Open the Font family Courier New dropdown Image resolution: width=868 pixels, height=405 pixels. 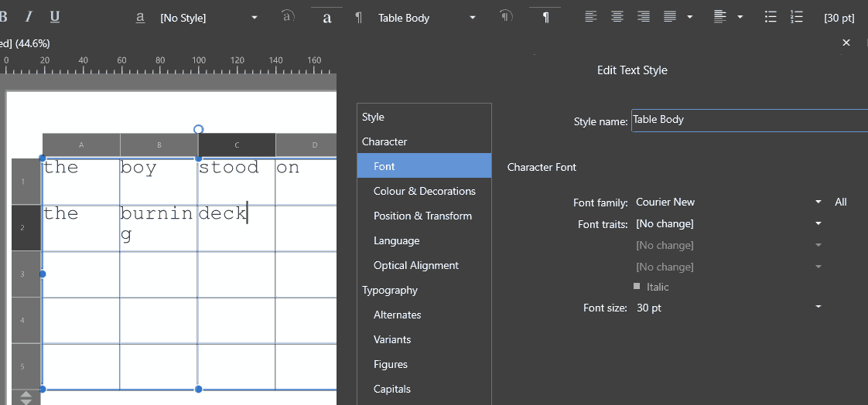(728, 202)
